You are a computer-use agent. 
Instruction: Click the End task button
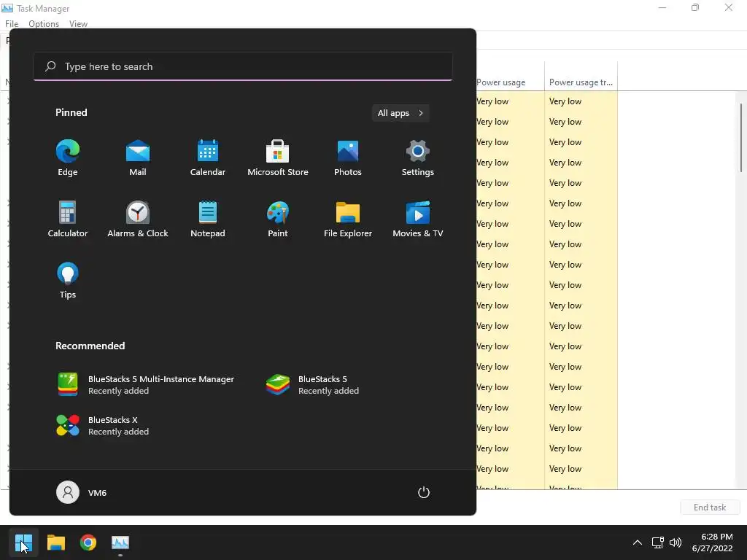click(x=710, y=507)
